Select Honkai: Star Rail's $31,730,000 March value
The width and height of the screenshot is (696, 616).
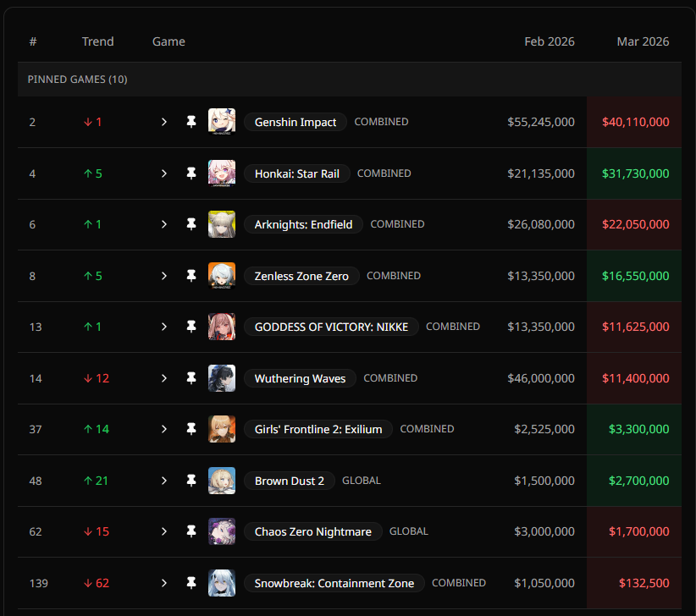point(636,173)
